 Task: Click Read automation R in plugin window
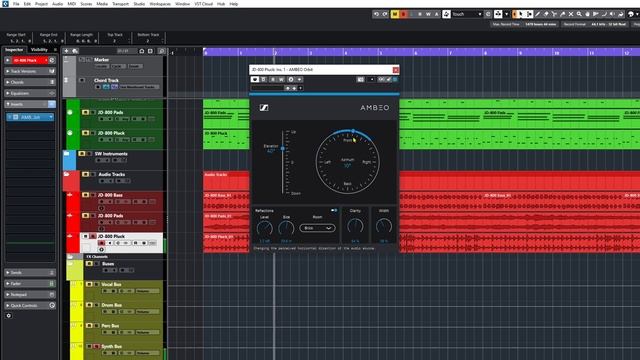[273, 80]
